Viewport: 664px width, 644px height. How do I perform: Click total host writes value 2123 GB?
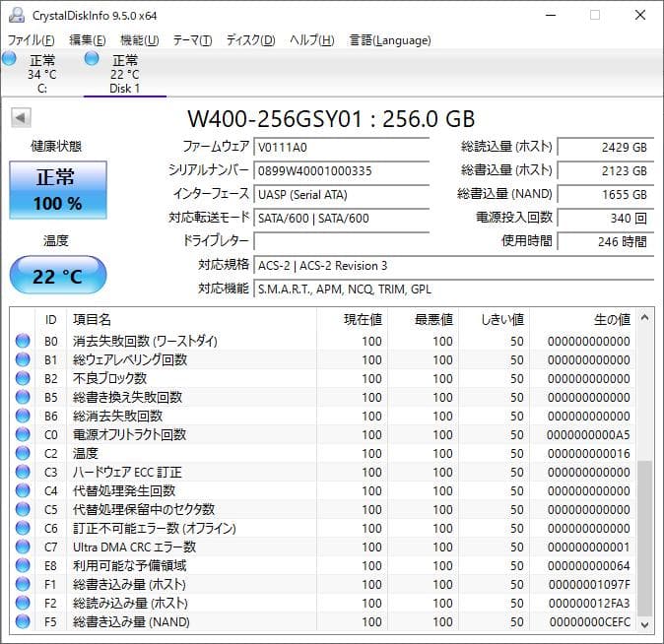tap(606, 170)
